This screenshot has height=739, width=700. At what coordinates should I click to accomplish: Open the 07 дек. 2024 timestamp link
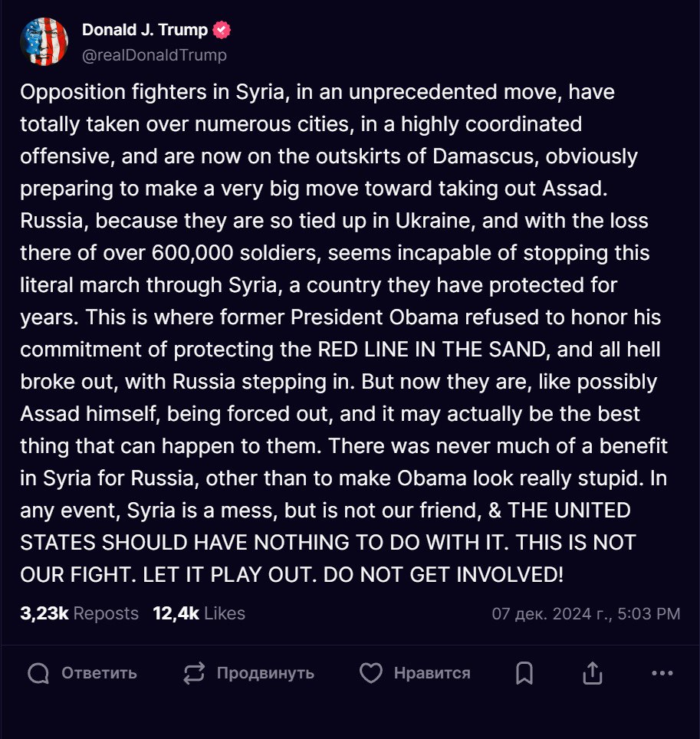[x=586, y=613]
